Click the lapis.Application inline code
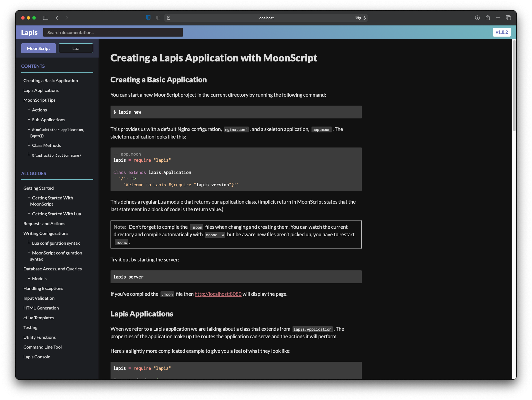The width and height of the screenshot is (532, 400). (x=312, y=329)
